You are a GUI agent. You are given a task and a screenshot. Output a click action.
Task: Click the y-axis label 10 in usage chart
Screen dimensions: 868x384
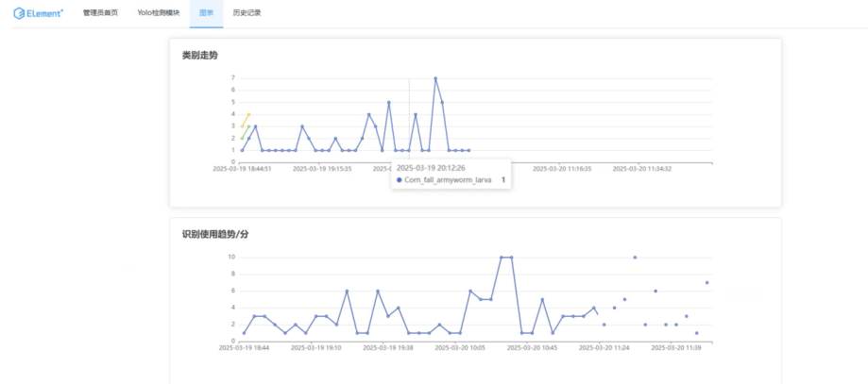coord(232,258)
